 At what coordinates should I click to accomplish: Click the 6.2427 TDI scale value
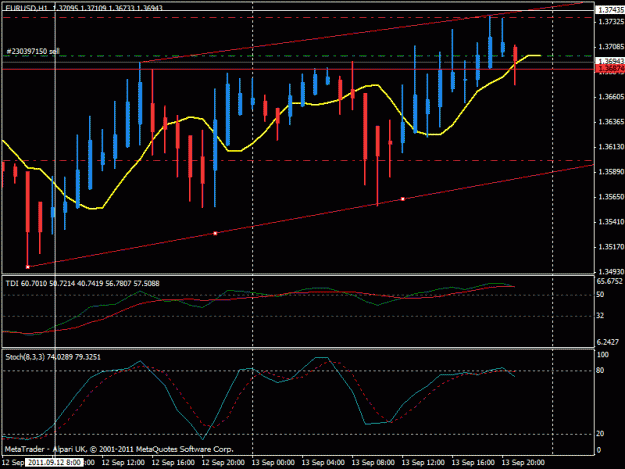608,342
